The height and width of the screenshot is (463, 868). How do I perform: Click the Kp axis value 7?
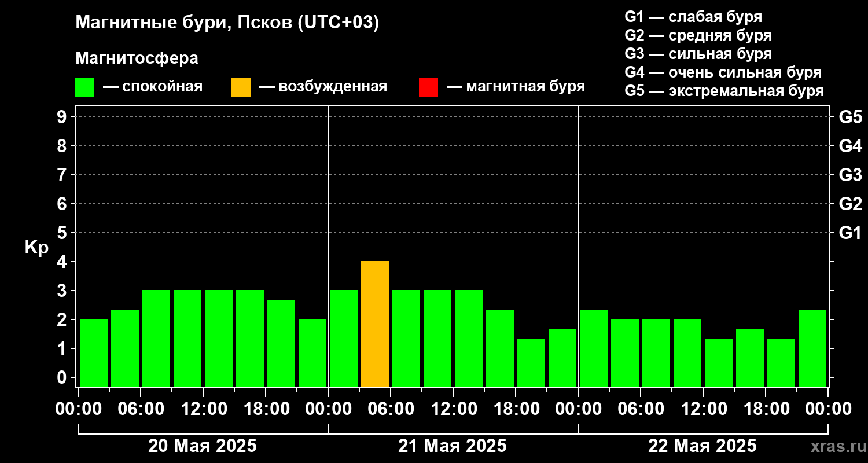coord(63,175)
